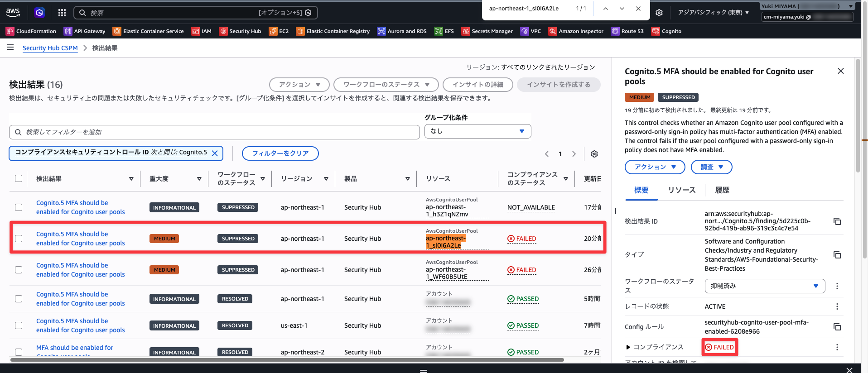
Task: Click the findings table horizontal scrollbar
Action: tap(287, 360)
